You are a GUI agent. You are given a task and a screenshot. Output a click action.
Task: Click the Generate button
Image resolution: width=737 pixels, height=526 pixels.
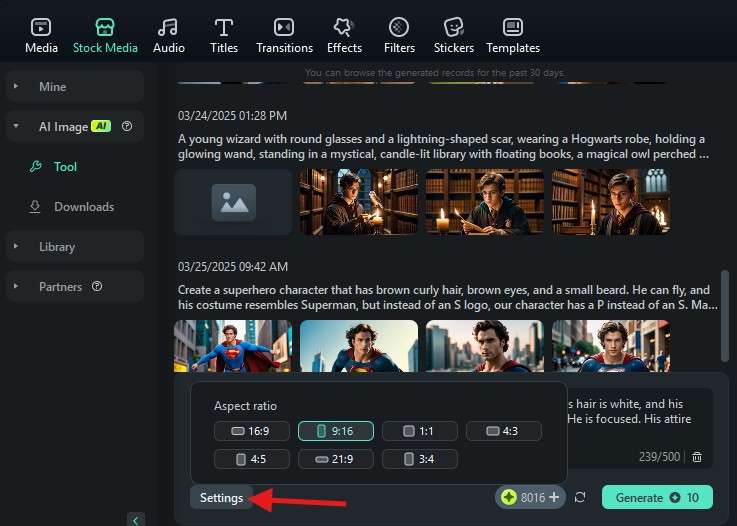[x=657, y=497]
